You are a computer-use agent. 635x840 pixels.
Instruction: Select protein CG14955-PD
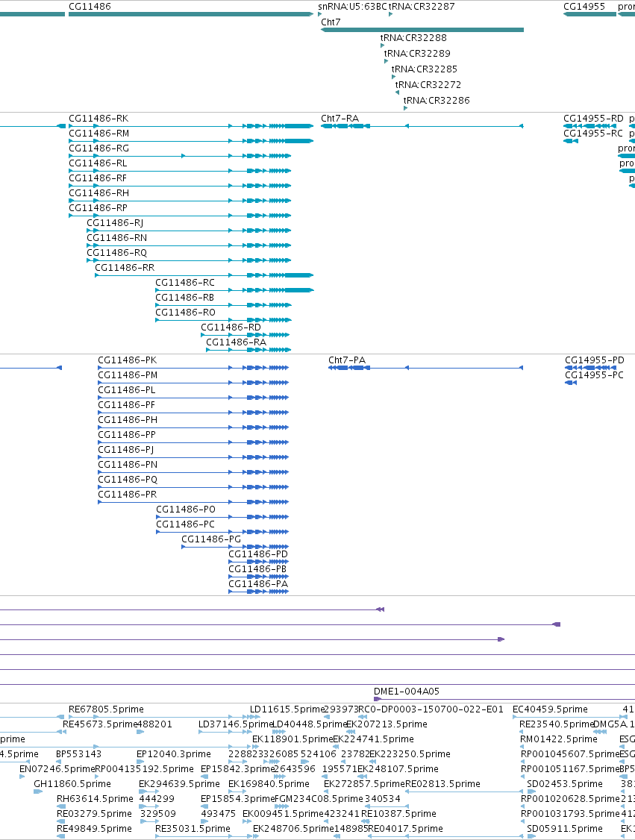590,368
